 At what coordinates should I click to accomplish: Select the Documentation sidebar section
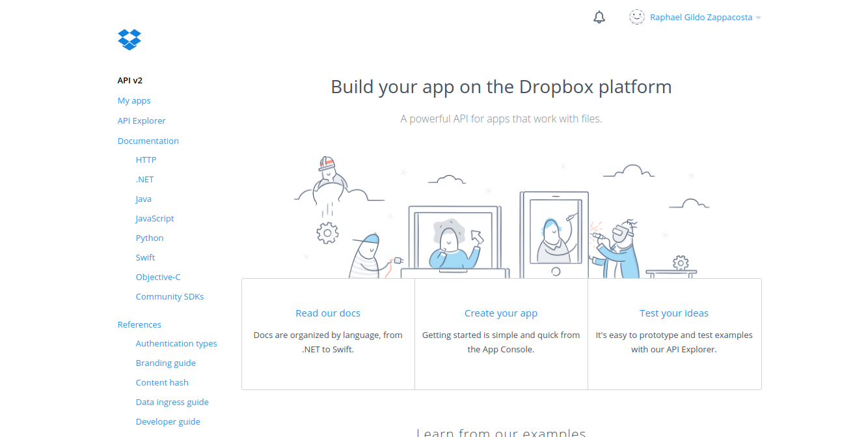[x=148, y=141]
